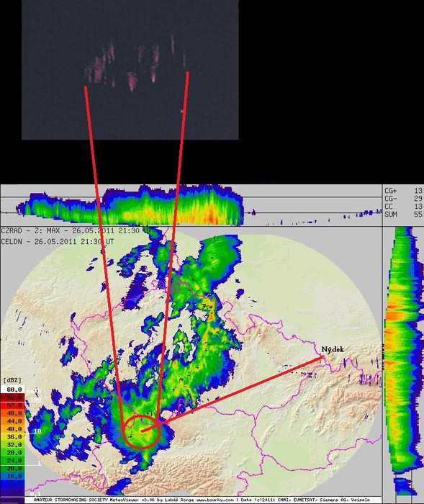This screenshot has width=424, height=504.
Task: Click the 100 mm/h scale marker
Action: pos(35,400)
